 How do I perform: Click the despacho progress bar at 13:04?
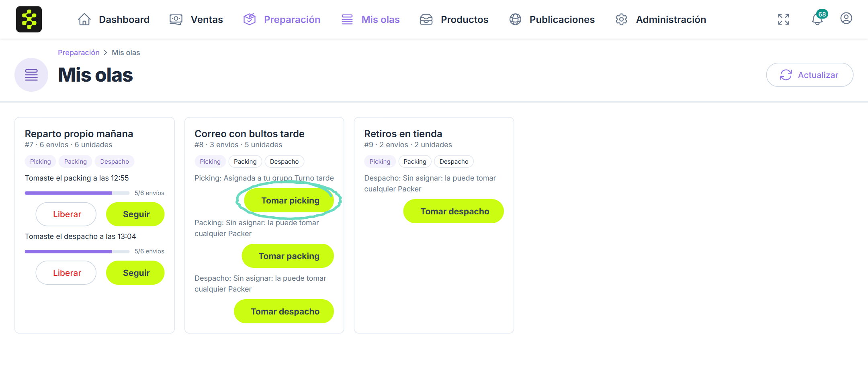pos(77,251)
